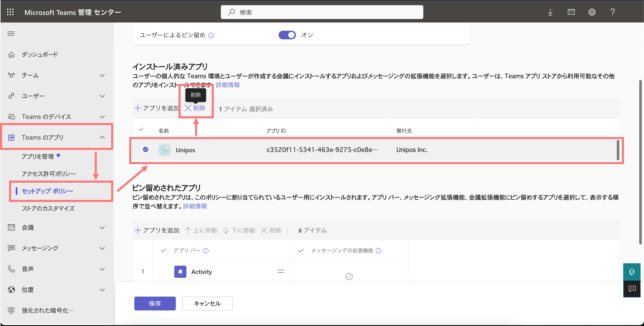Click the Teams のデバイス icon
Viewport: 644px width, 326px height.
11,117
